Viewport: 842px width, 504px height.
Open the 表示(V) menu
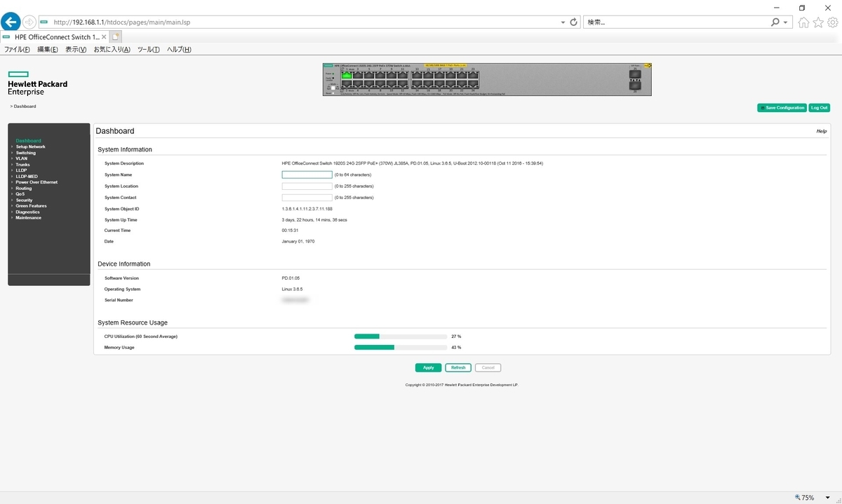[76, 50]
